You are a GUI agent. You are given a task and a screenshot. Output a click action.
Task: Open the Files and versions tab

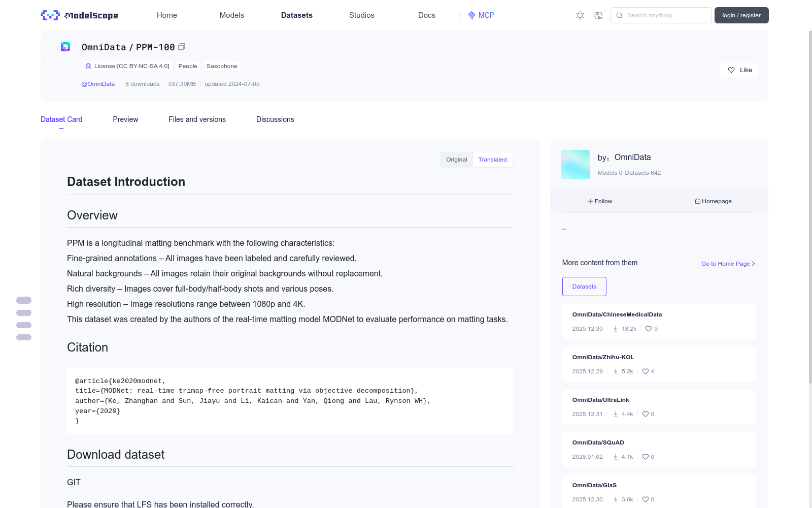197,119
